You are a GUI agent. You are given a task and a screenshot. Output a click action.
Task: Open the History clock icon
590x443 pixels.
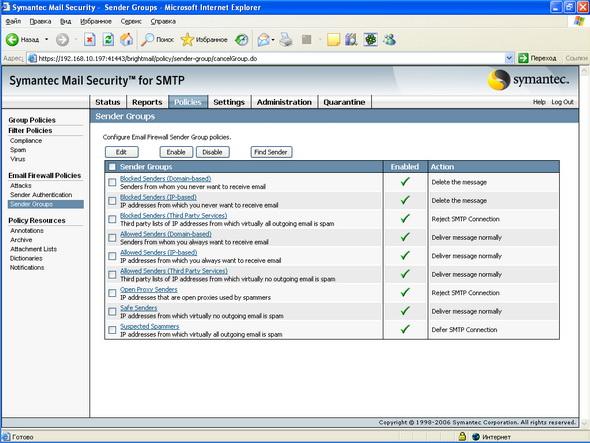pyautogui.click(x=242, y=40)
